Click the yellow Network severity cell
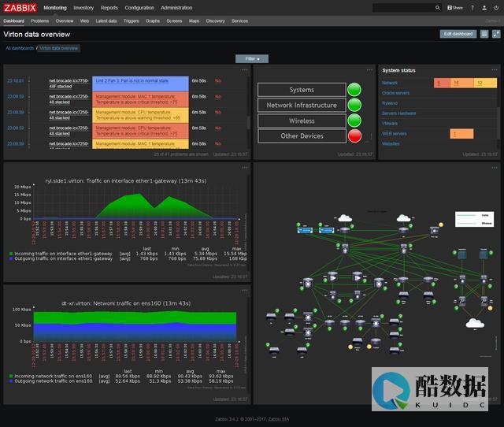This screenshot has height=427, width=504. point(485,83)
